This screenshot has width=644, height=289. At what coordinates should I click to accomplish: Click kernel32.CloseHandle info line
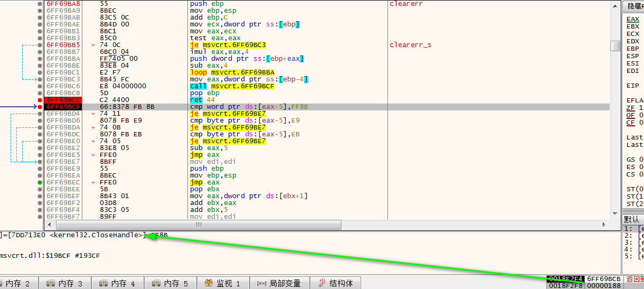point(84,235)
